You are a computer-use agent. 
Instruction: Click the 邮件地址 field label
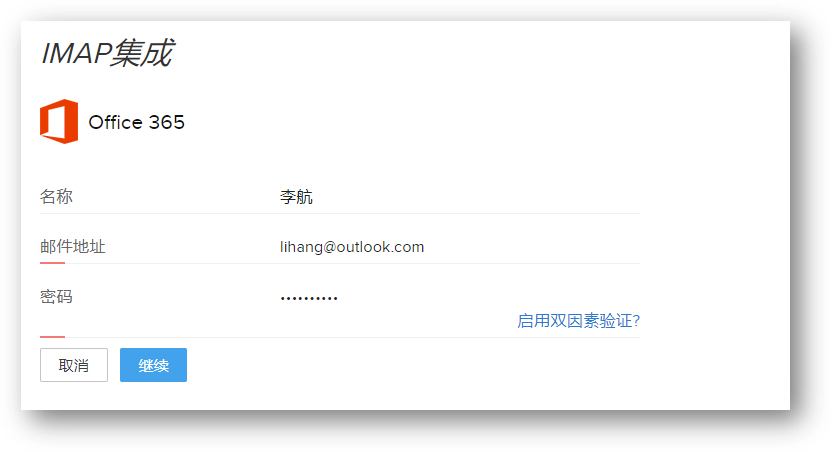[x=73, y=247]
